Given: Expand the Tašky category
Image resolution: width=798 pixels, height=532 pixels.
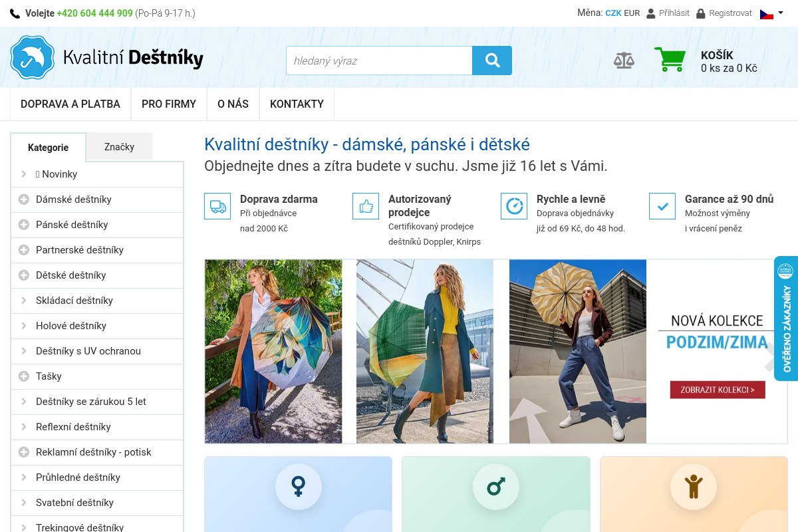Looking at the screenshot, I should click(24, 376).
